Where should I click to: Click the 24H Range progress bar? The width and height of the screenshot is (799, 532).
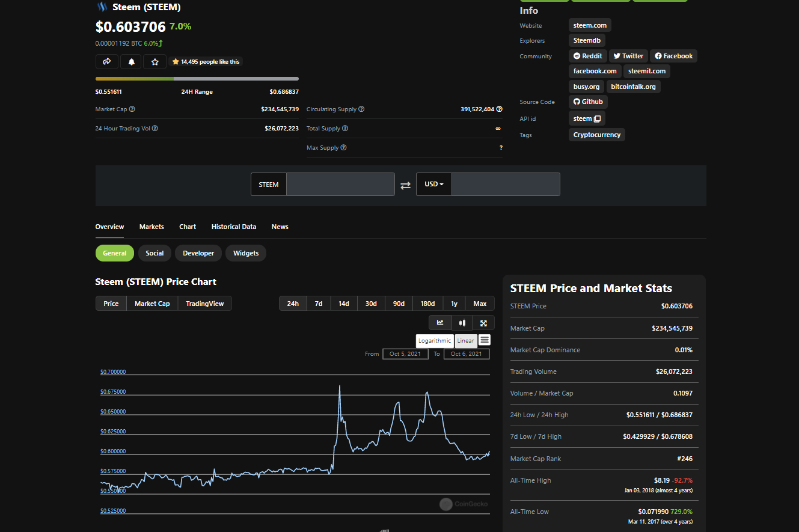pos(197,79)
